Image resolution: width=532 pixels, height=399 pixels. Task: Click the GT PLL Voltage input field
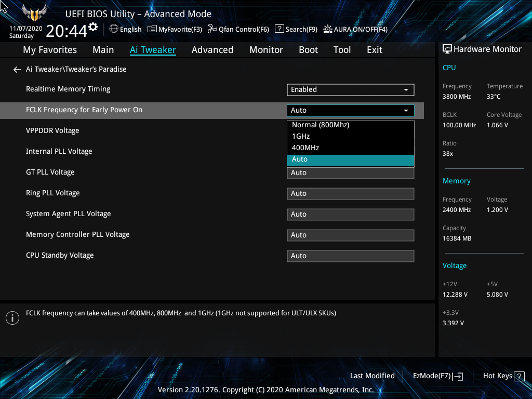(351, 172)
